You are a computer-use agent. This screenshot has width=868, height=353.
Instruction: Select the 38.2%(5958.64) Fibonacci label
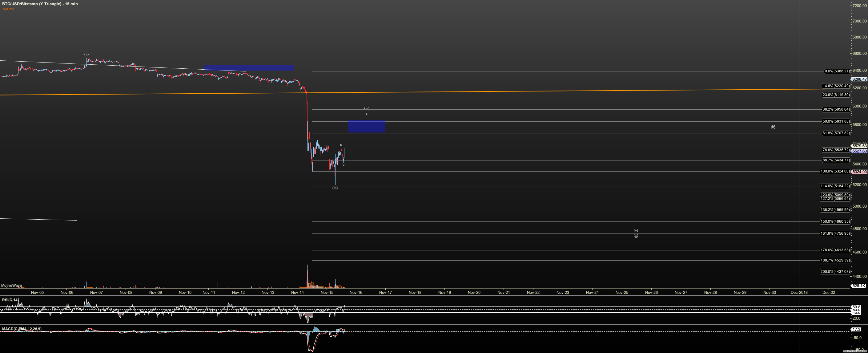836,110
